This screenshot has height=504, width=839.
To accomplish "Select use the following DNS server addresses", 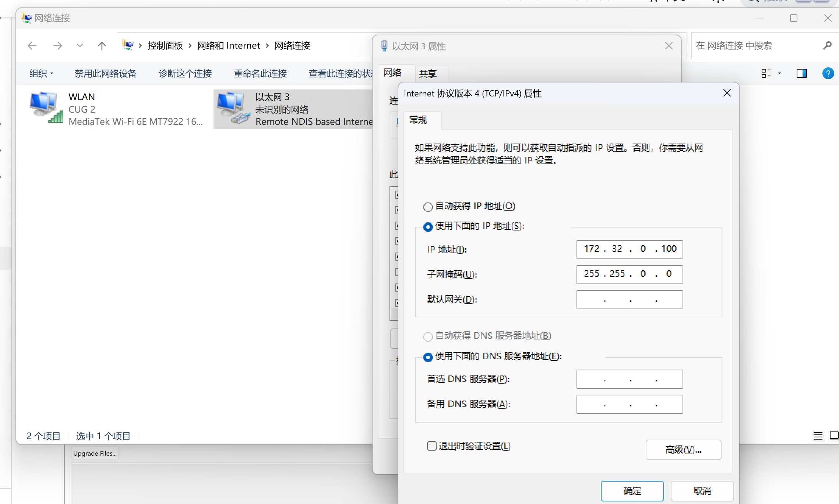I will [x=428, y=357].
